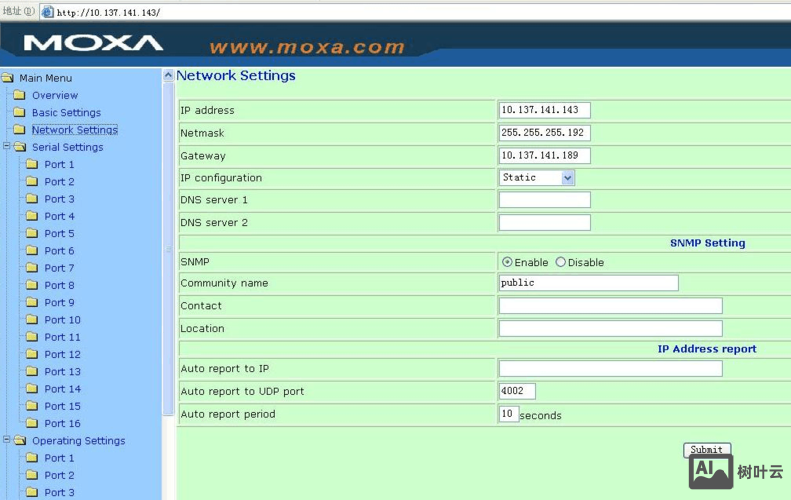Screen dimensions: 791x500
Task: Click the Port 12 folder icon
Action: click(32, 354)
